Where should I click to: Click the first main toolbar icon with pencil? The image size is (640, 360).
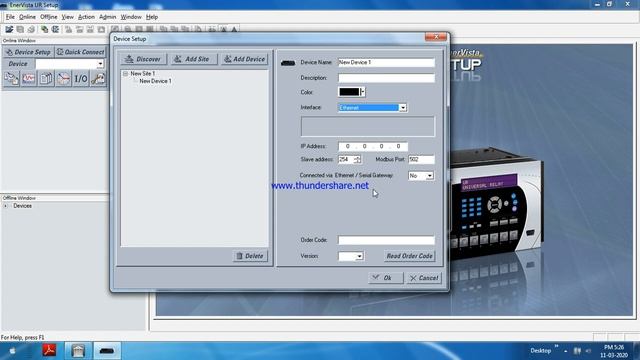click(9, 29)
